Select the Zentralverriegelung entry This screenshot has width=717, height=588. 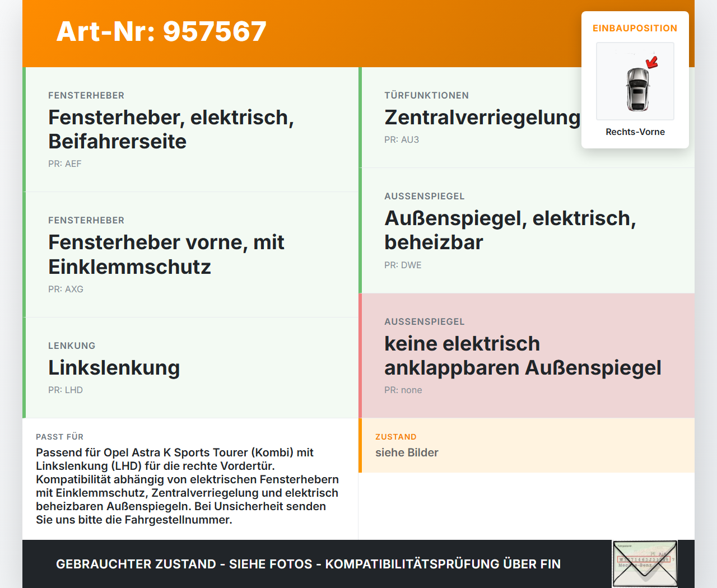point(482,118)
